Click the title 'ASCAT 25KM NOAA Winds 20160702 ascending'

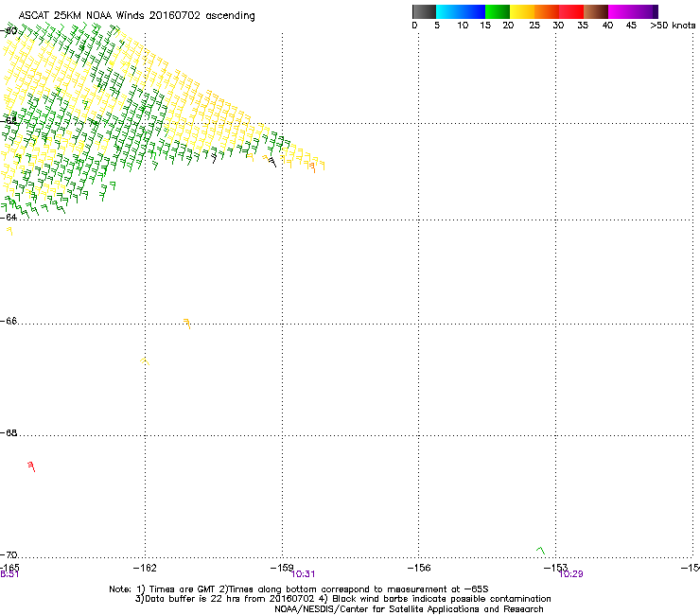(x=136, y=16)
